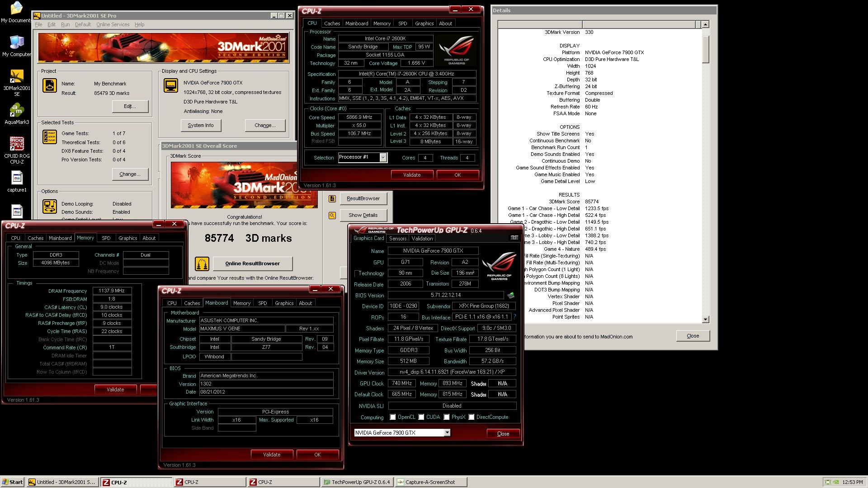Viewport: 868px width, 488px height.
Task: Open the Run menu in 3DMark2001
Action: [x=66, y=24]
